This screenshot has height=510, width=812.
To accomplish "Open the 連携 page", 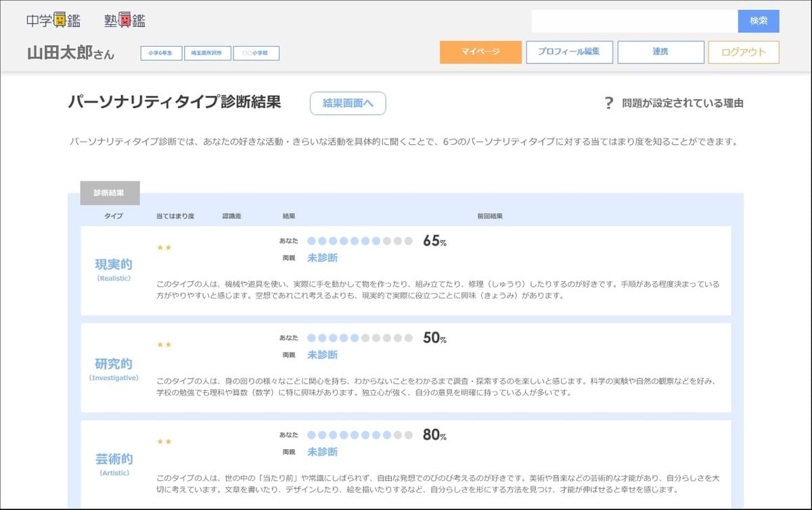I will tap(660, 52).
